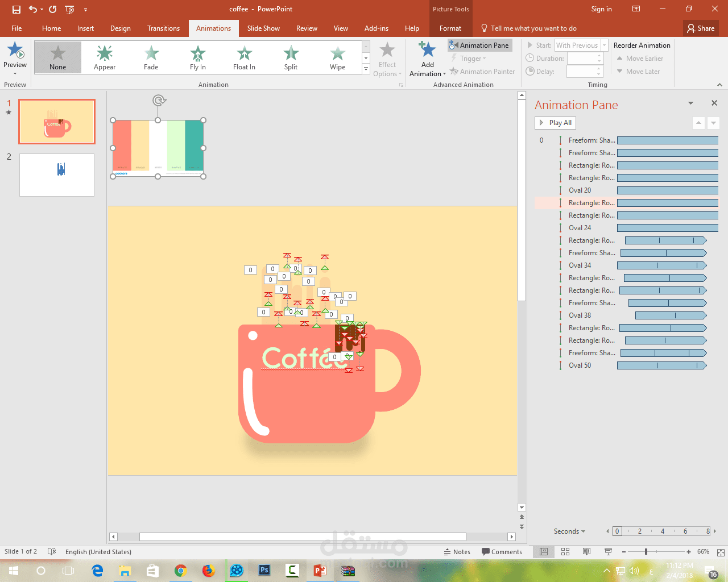
Task: Open Customize Quick Access Toolbar arrow
Action: [85, 9]
